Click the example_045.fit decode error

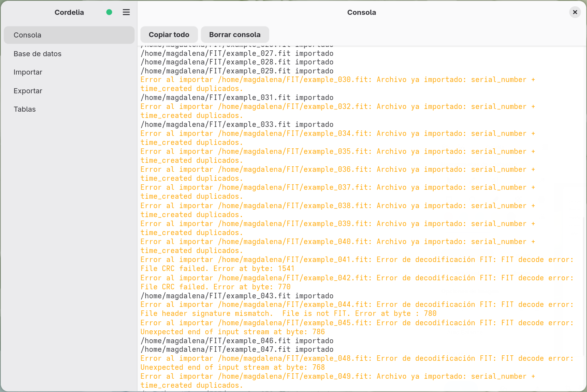coord(357,327)
